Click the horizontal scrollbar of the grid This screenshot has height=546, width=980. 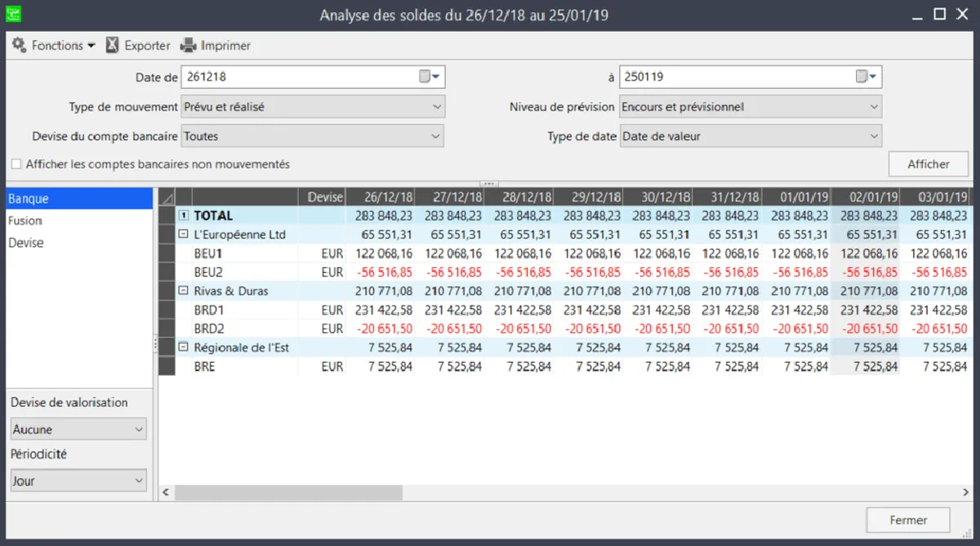287,493
